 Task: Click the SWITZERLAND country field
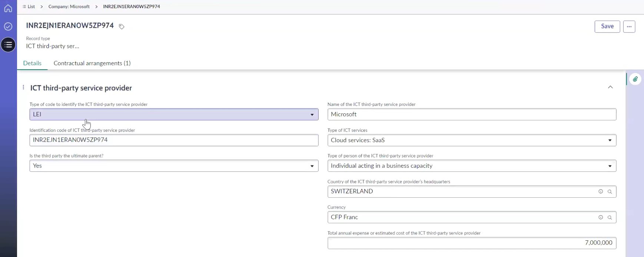tap(472, 191)
